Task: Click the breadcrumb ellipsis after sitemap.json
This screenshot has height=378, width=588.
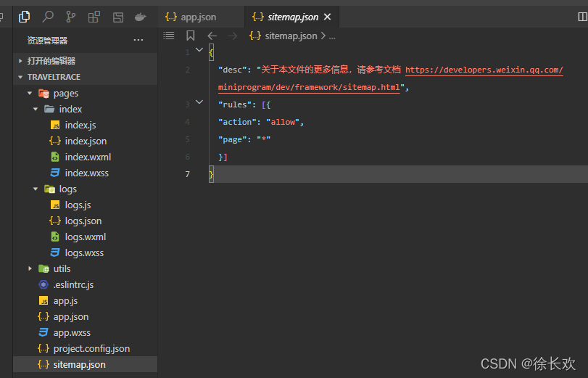Action: point(332,36)
